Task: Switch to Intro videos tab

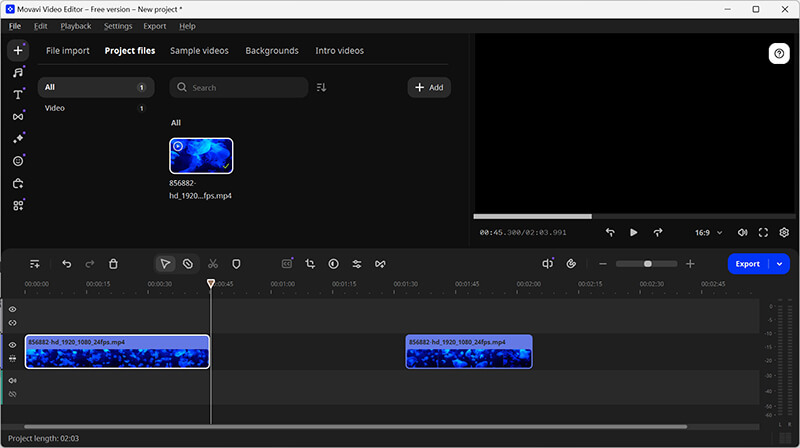Action: click(339, 51)
